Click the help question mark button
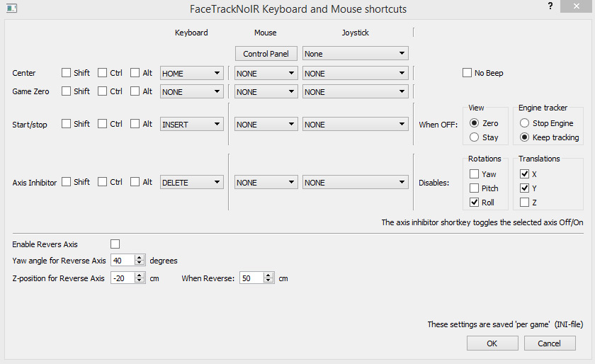Image resolution: width=595 pixels, height=364 pixels. (x=550, y=6)
